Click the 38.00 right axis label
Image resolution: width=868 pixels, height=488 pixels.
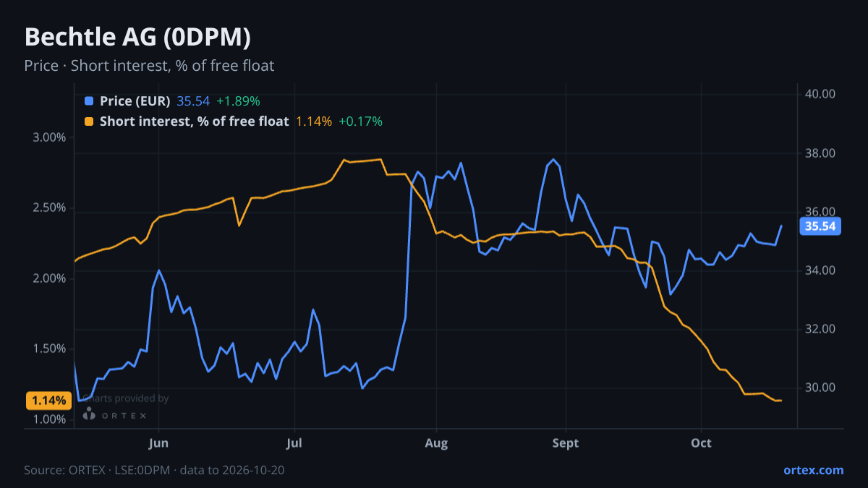tap(820, 153)
